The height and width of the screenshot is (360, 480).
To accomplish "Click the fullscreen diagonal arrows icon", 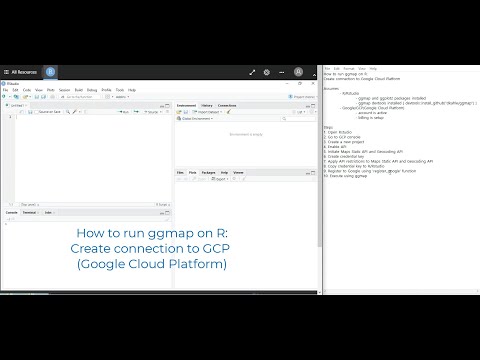I will [252, 72].
